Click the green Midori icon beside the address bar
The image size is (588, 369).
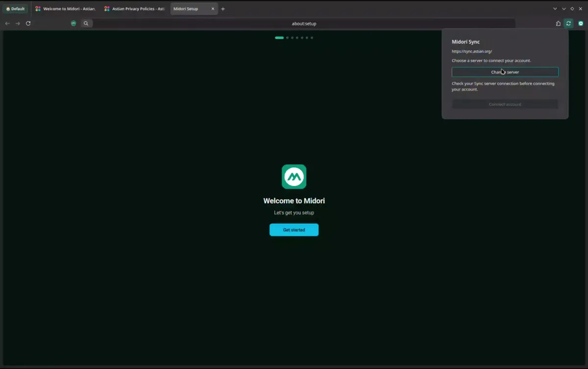click(73, 23)
